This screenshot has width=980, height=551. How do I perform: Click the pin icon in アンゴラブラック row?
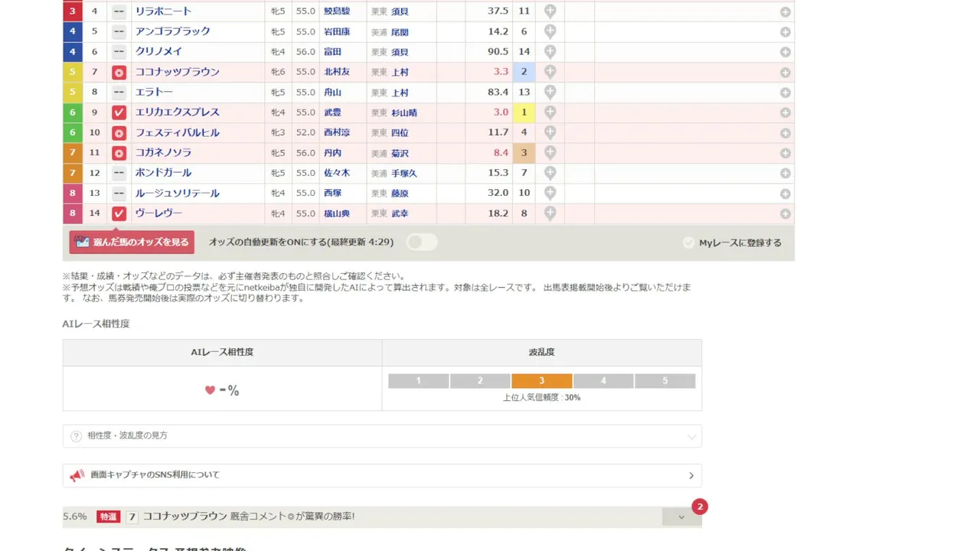coord(550,31)
